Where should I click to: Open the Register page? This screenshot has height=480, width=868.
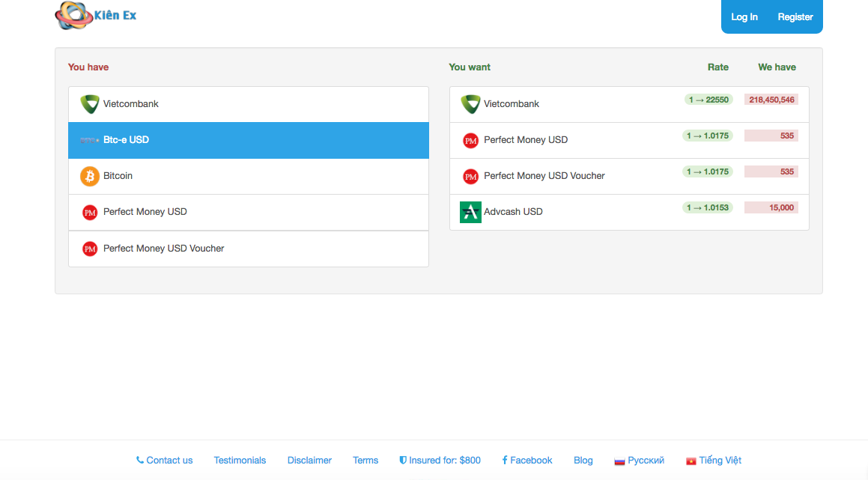click(x=795, y=17)
